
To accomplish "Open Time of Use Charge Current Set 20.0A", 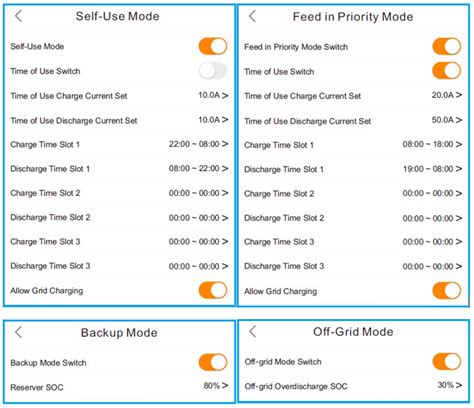I will tap(353, 96).
